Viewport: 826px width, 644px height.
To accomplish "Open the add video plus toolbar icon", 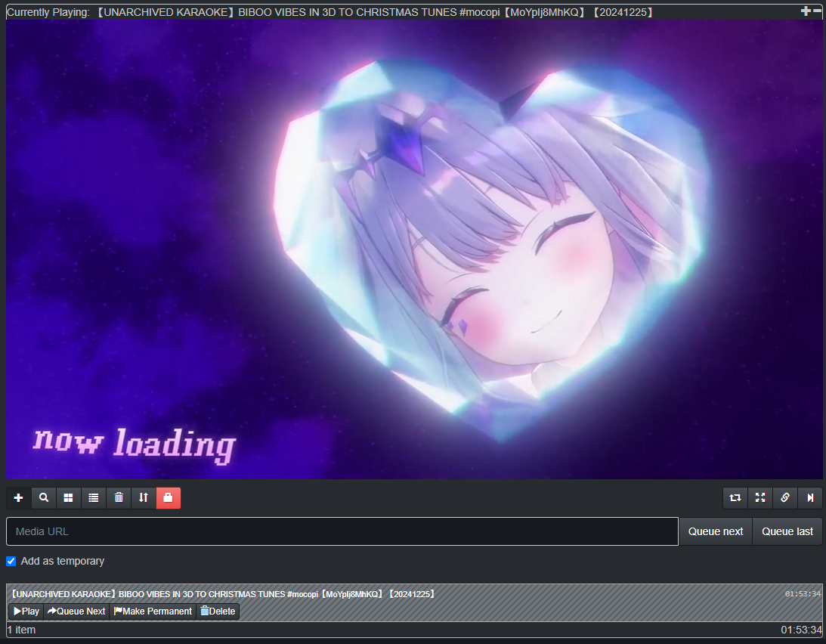I will click(18, 498).
